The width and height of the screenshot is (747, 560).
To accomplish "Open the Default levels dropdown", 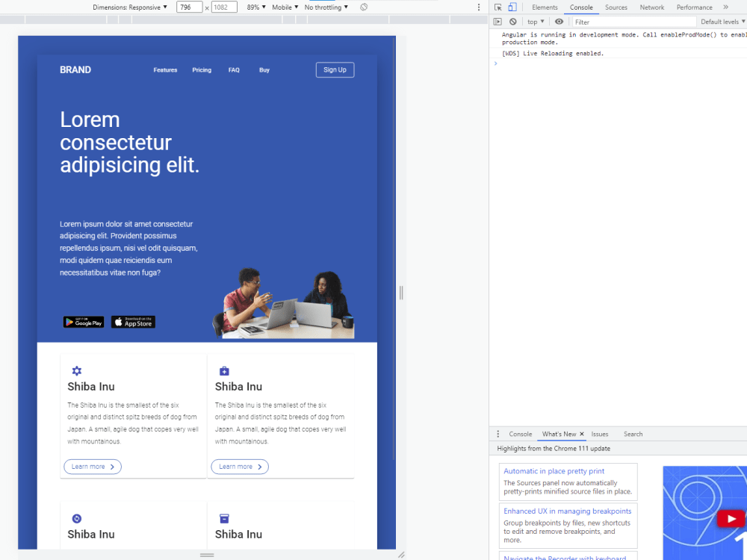I will 719,21.
